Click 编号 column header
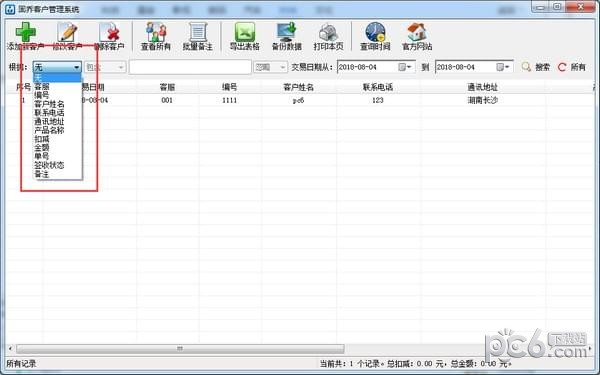Screen dimensions: 600x375 tap(230, 87)
